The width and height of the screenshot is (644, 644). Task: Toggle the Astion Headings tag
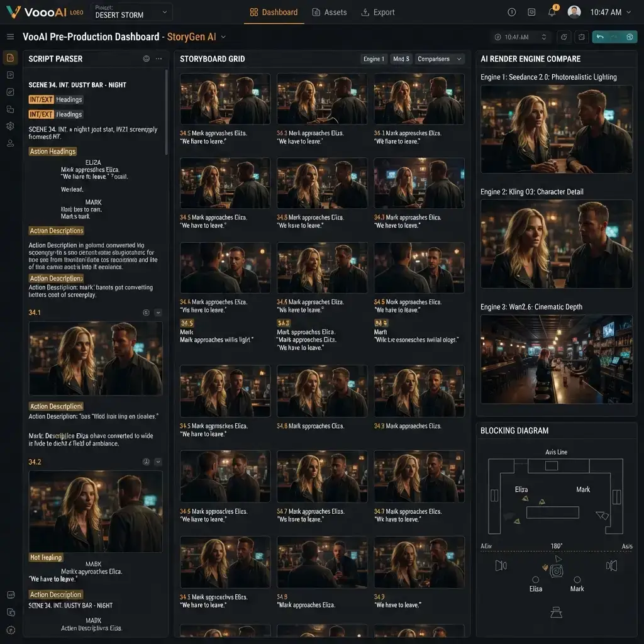[x=53, y=151]
